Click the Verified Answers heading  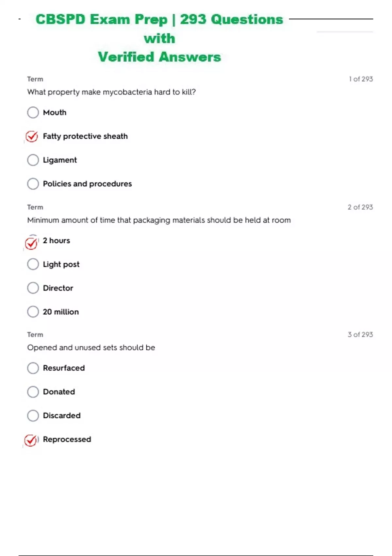[159, 57]
